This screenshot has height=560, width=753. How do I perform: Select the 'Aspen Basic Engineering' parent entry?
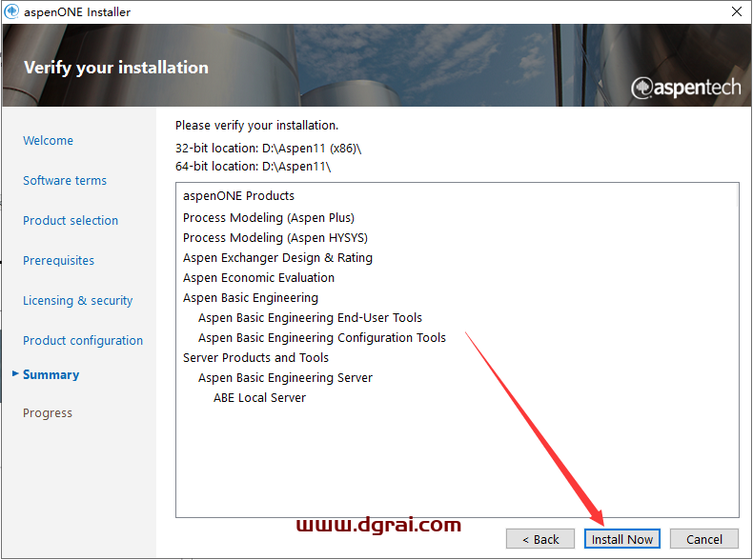pos(250,298)
